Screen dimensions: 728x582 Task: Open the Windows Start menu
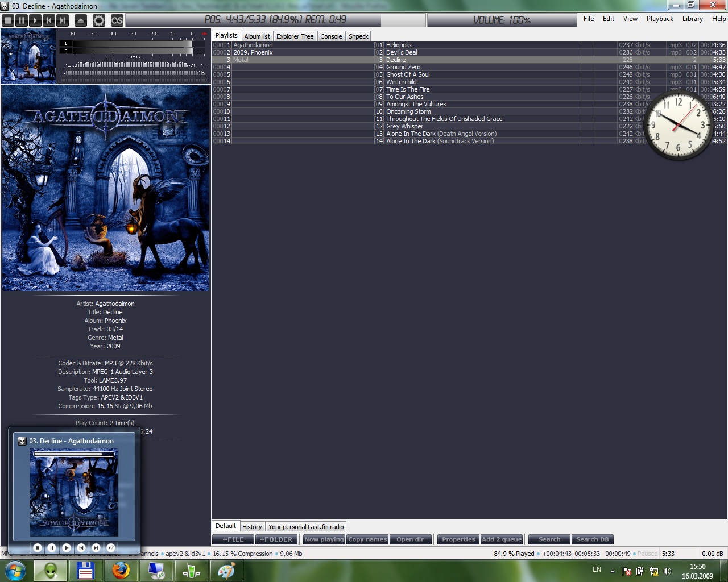pyautogui.click(x=15, y=570)
